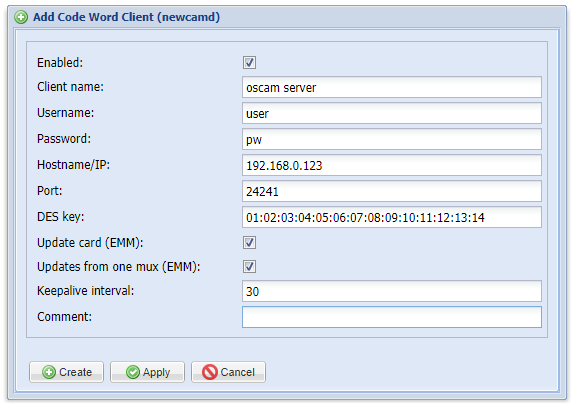
Task: Click the Keepalive interval field
Action: pyautogui.click(x=392, y=292)
